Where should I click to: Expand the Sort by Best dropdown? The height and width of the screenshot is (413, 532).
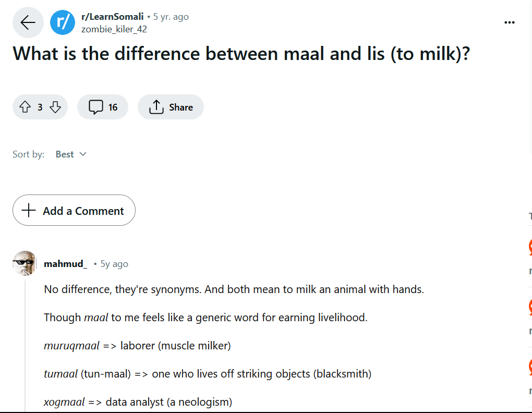[71, 154]
